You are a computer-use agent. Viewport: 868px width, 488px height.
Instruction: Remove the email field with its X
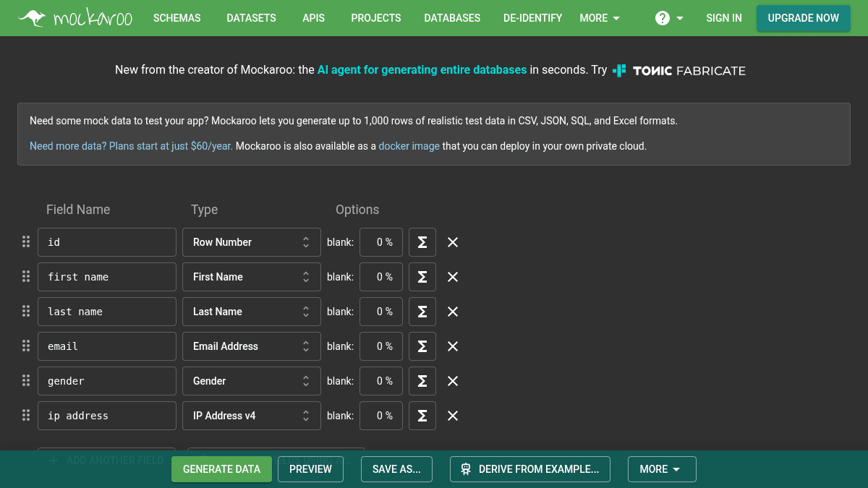click(453, 346)
